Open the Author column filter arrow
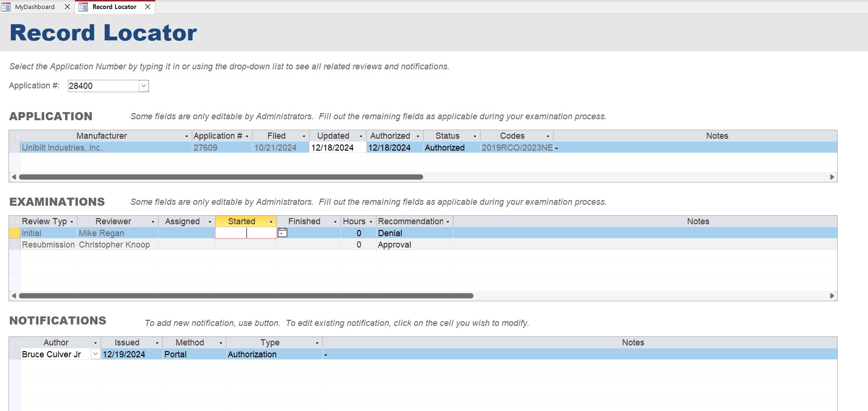 pos(95,343)
